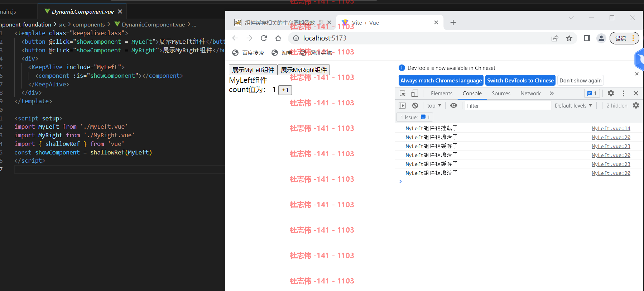Image resolution: width=644 pixels, height=291 pixels.
Task: Close the DynamicComponent.vue editor tab
Action: tap(120, 11)
